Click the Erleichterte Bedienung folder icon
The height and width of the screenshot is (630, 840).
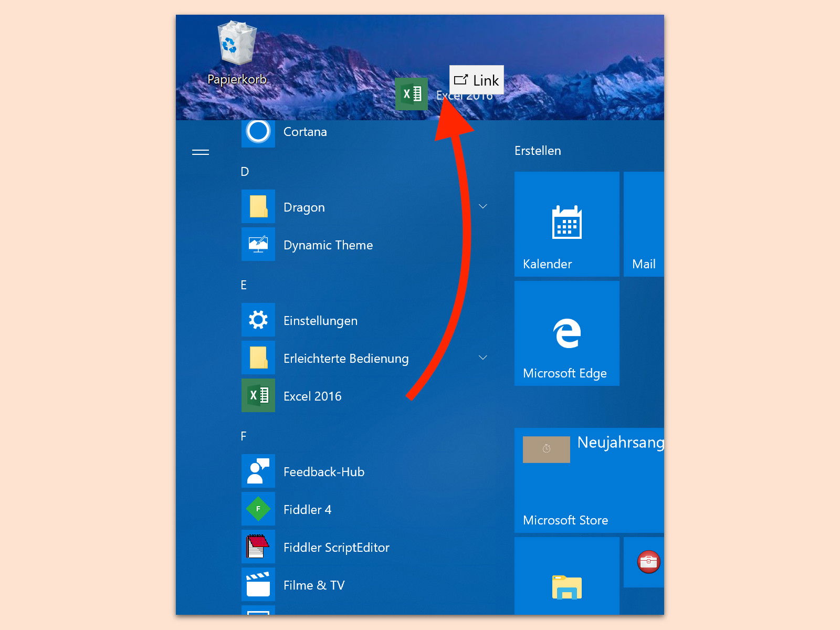(x=258, y=358)
